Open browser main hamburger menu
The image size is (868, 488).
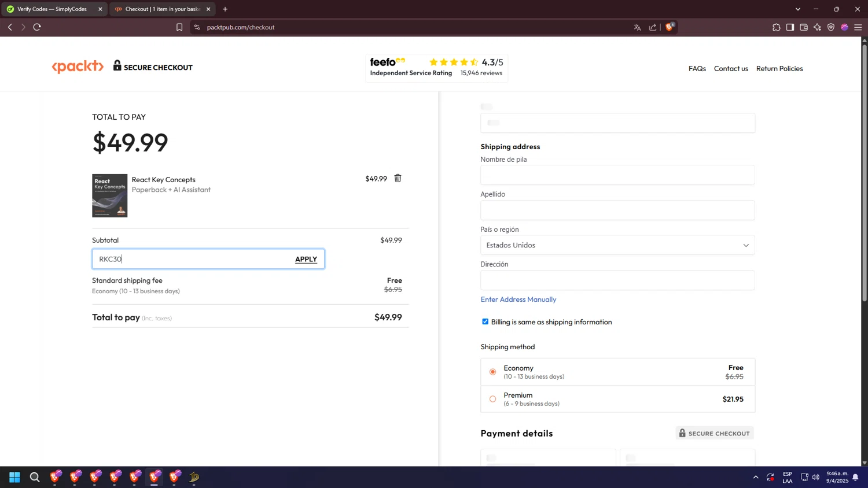point(858,27)
